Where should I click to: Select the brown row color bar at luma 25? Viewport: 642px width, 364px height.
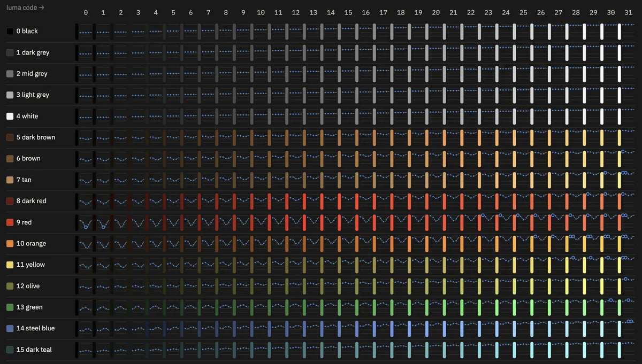pos(514,159)
